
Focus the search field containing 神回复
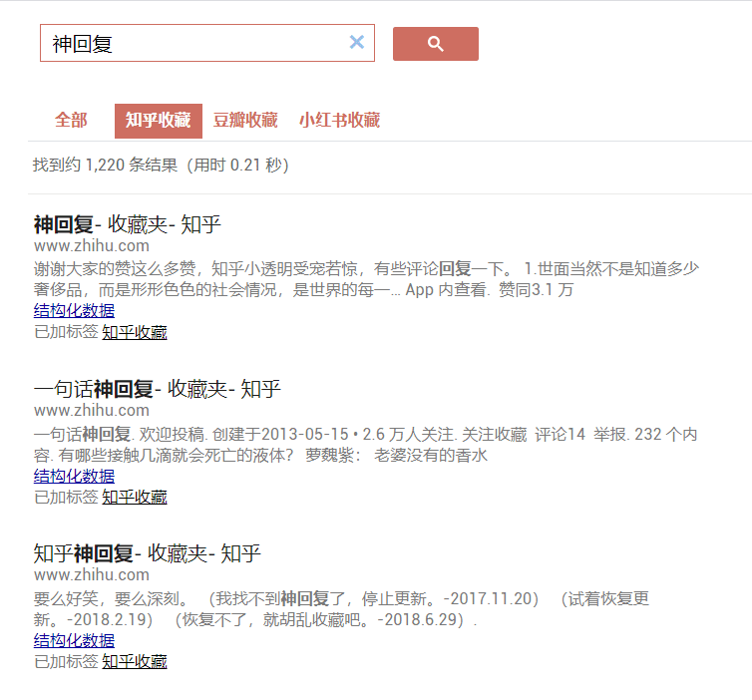tap(207, 43)
